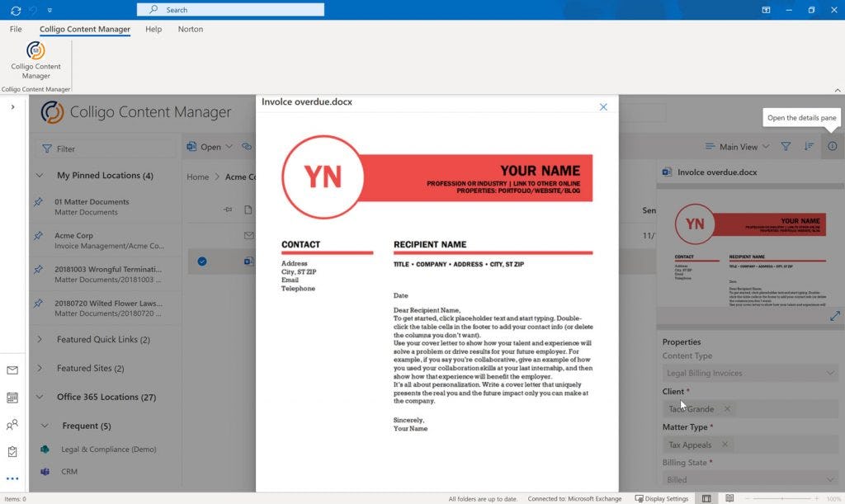
Task: Open the Tasks icon in the left rail
Action: (12, 452)
